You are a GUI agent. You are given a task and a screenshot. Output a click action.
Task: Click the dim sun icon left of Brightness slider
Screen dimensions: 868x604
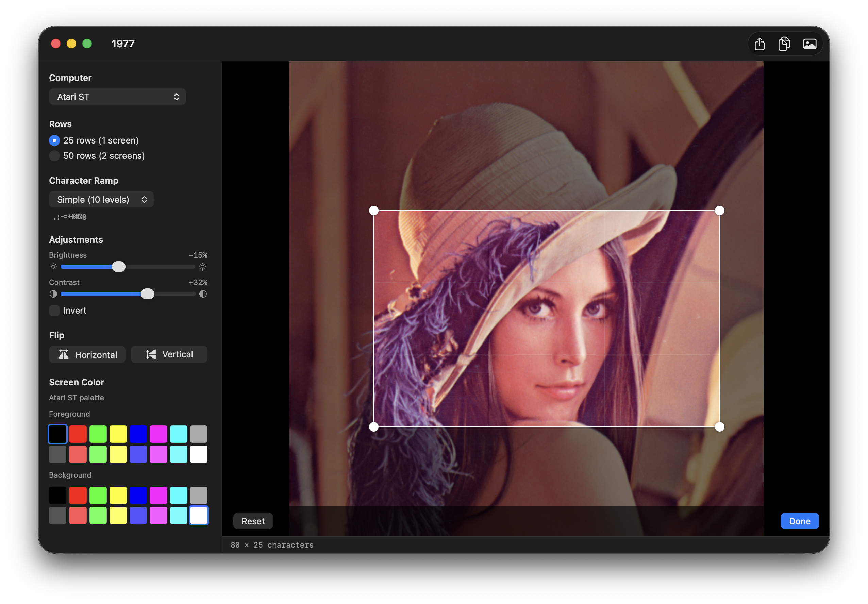pos(53,267)
